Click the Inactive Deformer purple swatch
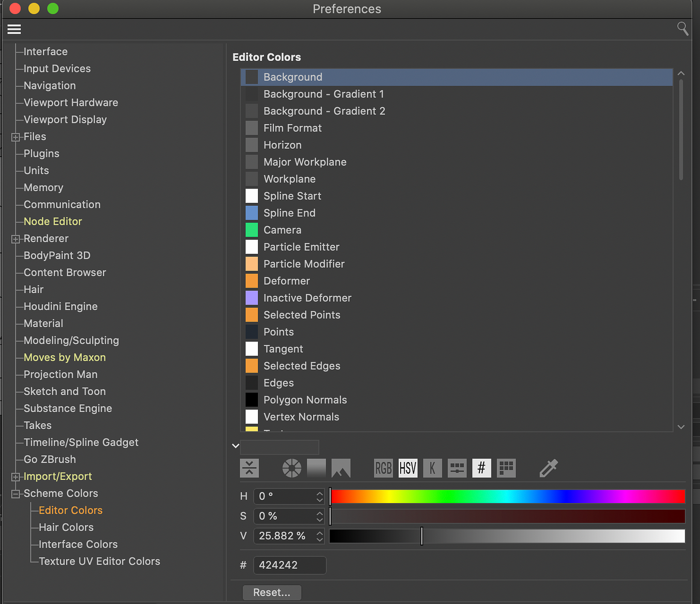Screen dimensions: 700x604 click(251, 298)
